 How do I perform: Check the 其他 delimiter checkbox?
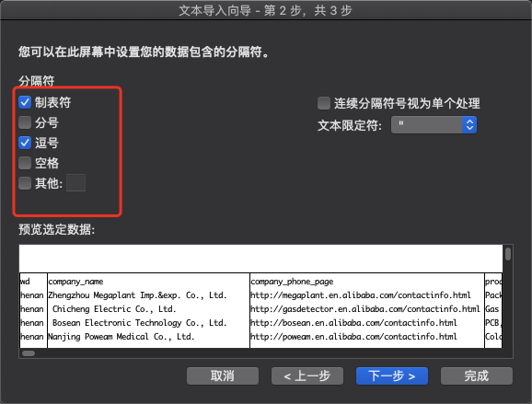[25, 183]
